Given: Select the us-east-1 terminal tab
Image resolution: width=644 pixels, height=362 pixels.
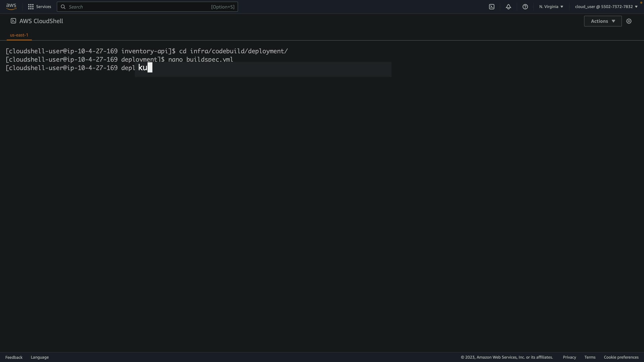Looking at the screenshot, I should click(19, 35).
